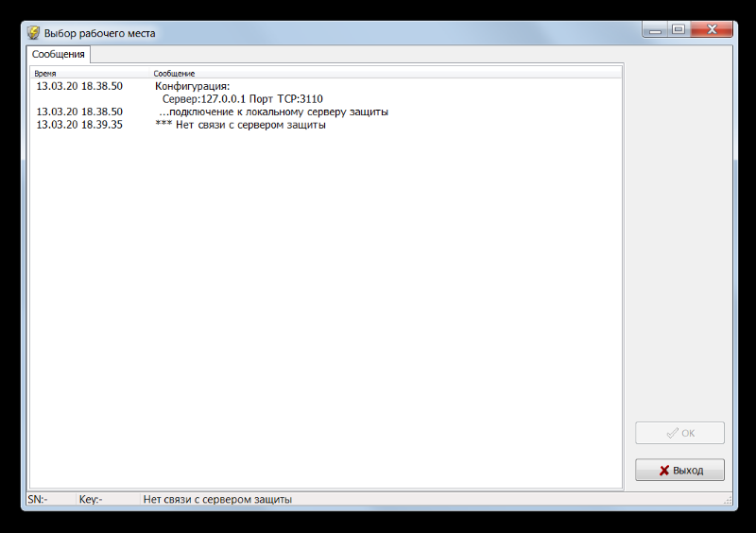Select '…подключение к локальному серверу защиты' message
Image resolution: width=756 pixels, height=533 pixels.
(x=273, y=112)
